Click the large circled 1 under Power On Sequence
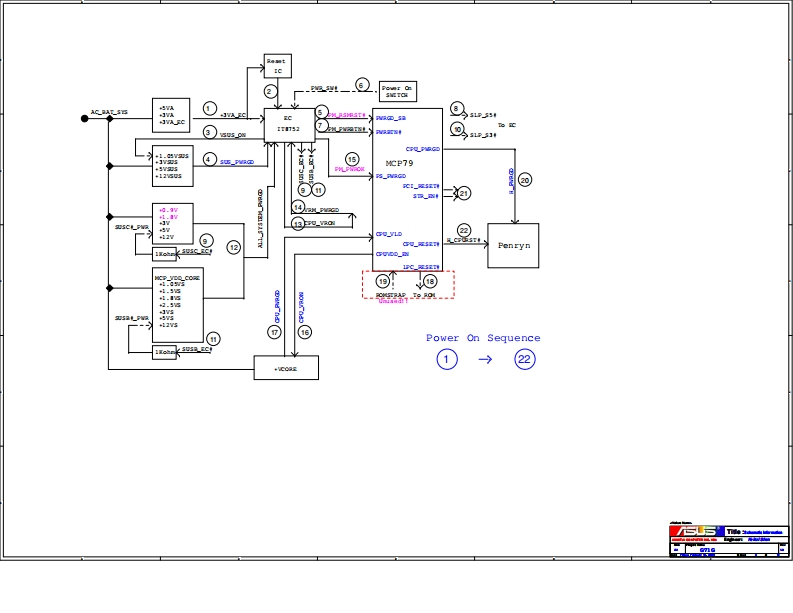This screenshot has width=793, height=613. [x=446, y=360]
